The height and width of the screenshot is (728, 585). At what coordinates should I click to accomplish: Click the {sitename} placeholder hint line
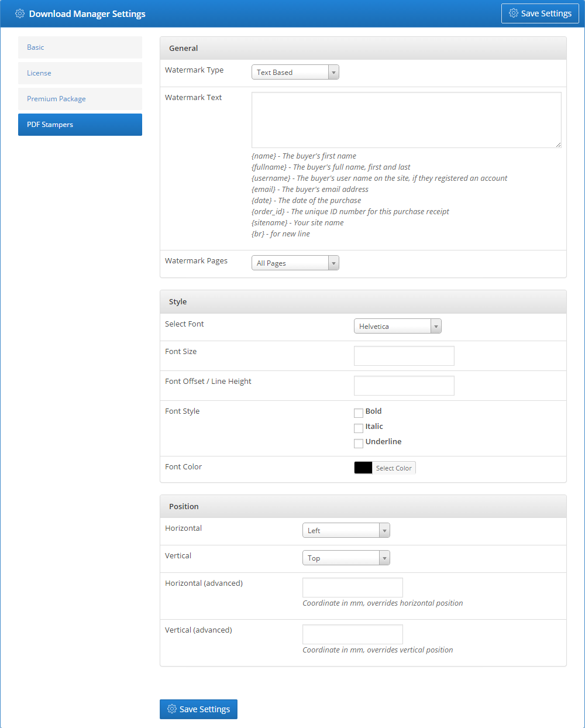pos(298,222)
